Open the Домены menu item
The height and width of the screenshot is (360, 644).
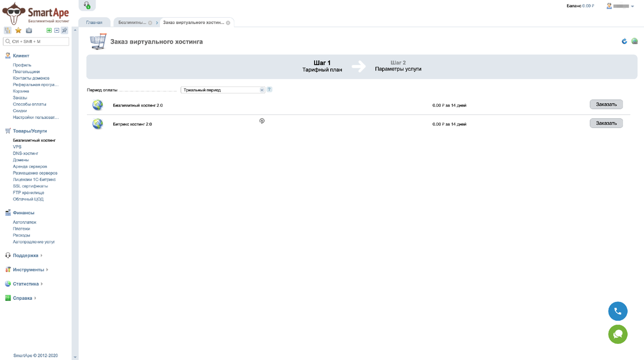click(x=21, y=160)
